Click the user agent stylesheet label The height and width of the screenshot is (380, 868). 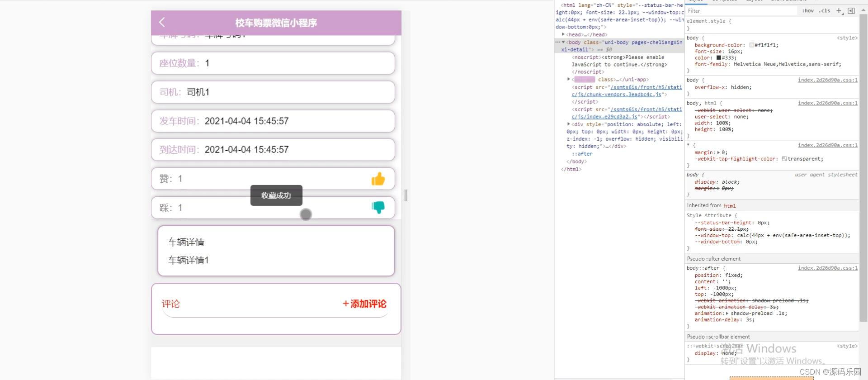tap(826, 175)
